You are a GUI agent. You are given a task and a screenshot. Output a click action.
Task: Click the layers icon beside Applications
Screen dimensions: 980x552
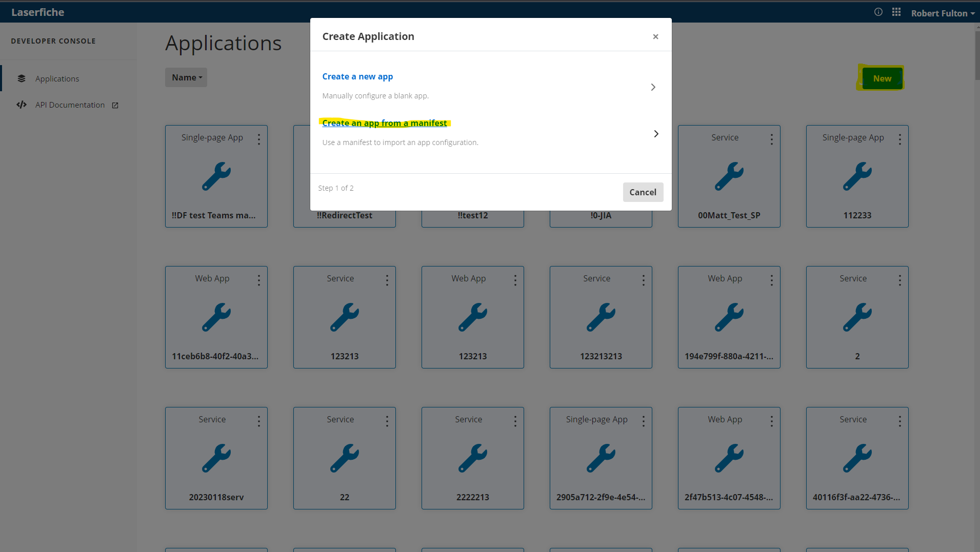pos(21,78)
